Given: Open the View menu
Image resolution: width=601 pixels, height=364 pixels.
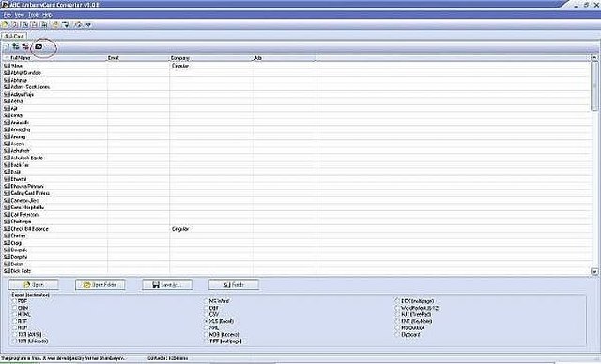Looking at the screenshot, I should coord(19,15).
